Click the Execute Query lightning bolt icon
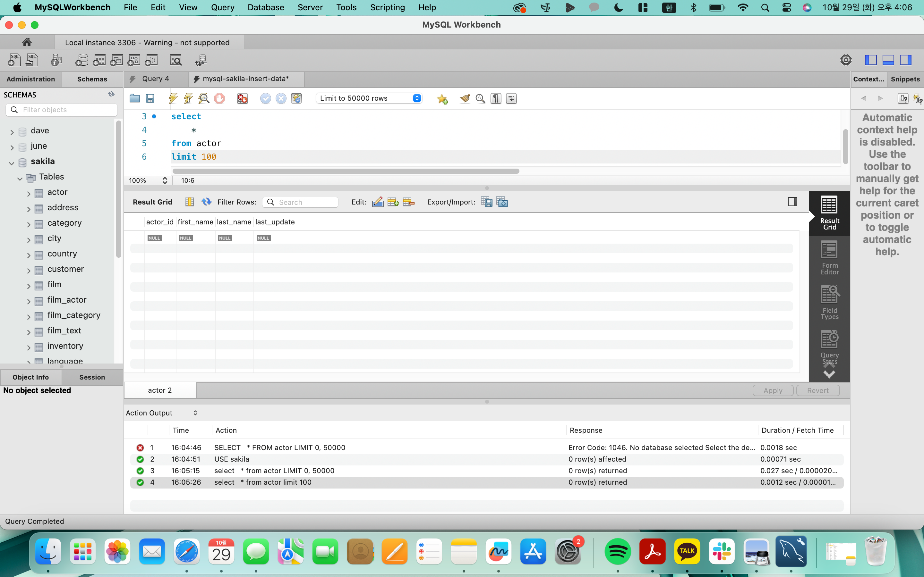Image resolution: width=924 pixels, height=577 pixels. coord(174,98)
